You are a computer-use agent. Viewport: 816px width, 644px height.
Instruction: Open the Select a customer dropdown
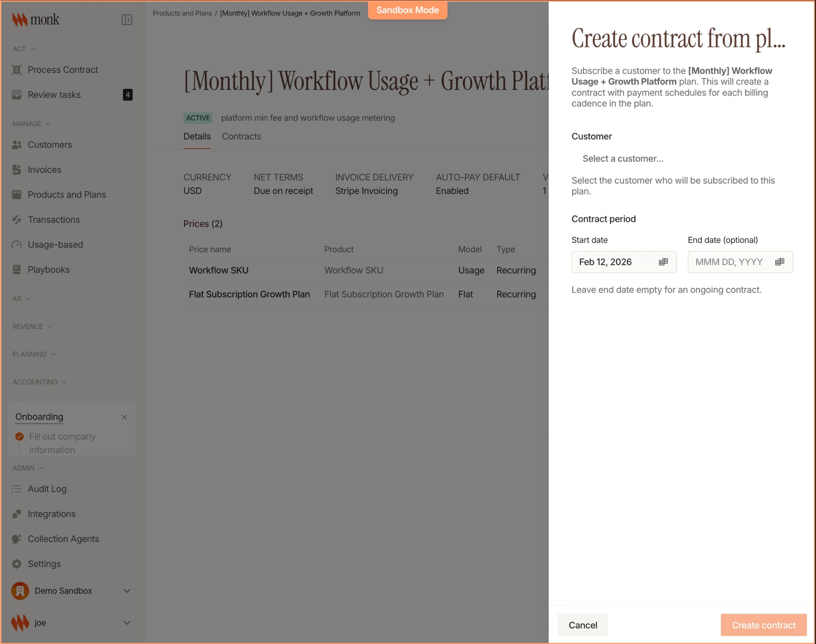point(623,159)
